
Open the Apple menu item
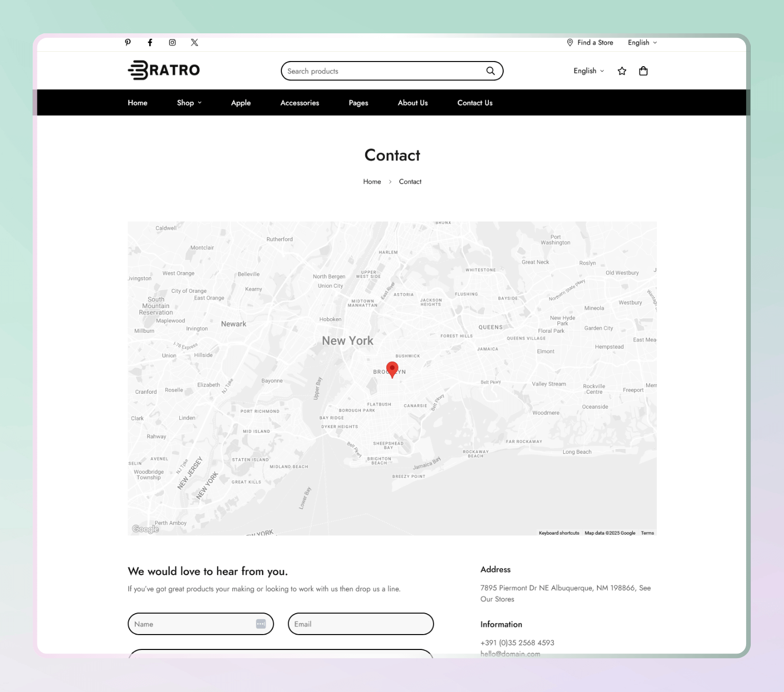[x=241, y=103]
